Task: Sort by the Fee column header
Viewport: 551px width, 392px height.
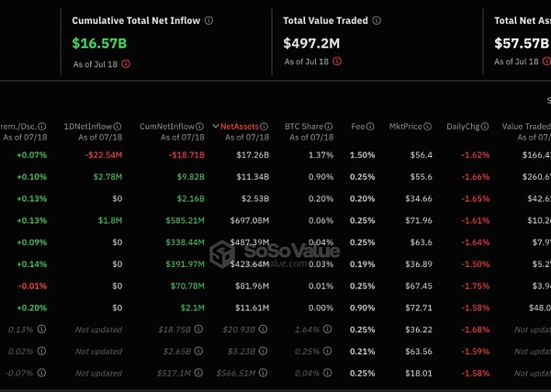Action: (x=358, y=126)
